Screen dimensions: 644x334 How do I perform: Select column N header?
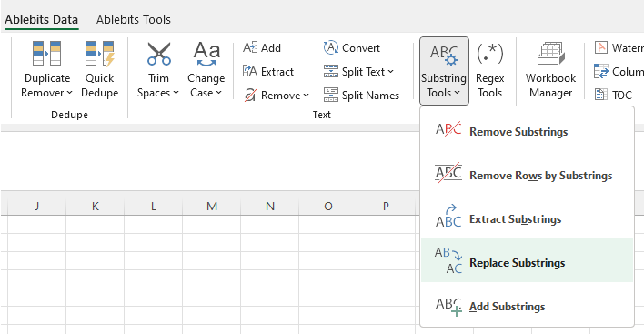[x=270, y=207]
